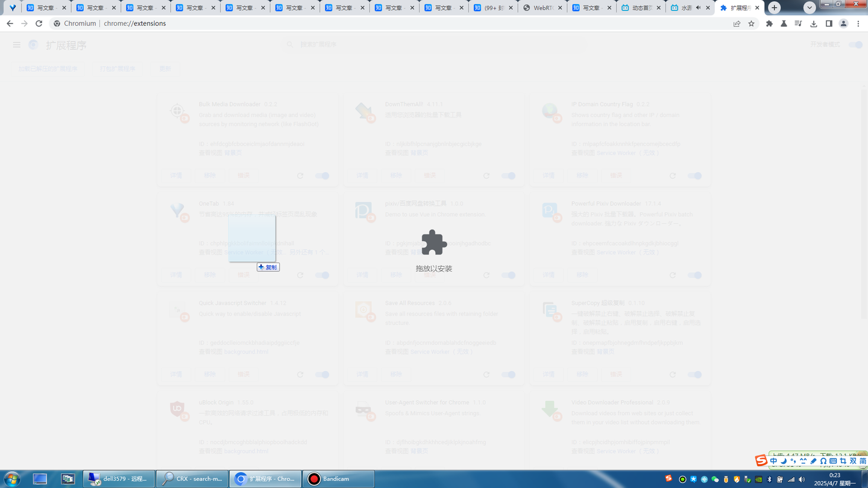This screenshot has width=868, height=488.
Task: Toggle IP Domain Country Flag on or off
Action: click(694, 175)
